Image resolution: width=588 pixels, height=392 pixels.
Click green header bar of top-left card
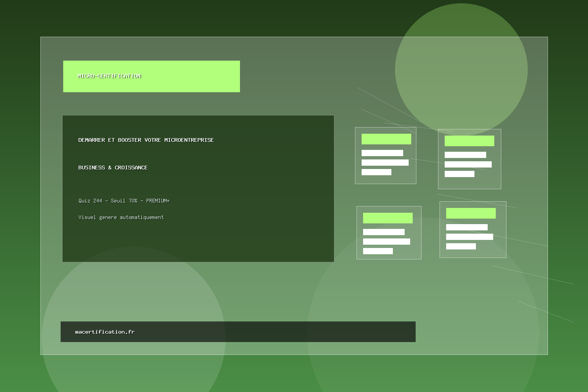[x=386, y=139]
